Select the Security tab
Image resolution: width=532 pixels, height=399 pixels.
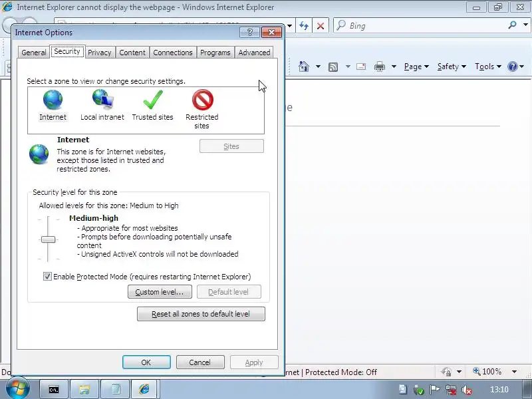pyautogui.click(x=67, y=52)
